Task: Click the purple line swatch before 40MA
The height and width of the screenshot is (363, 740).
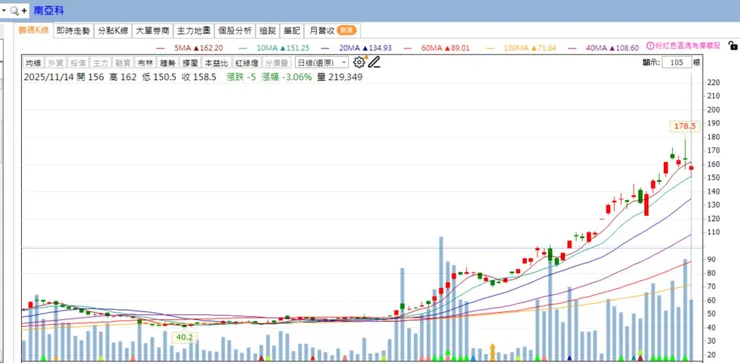Action: pyautogui.click(x=573, y=48)
